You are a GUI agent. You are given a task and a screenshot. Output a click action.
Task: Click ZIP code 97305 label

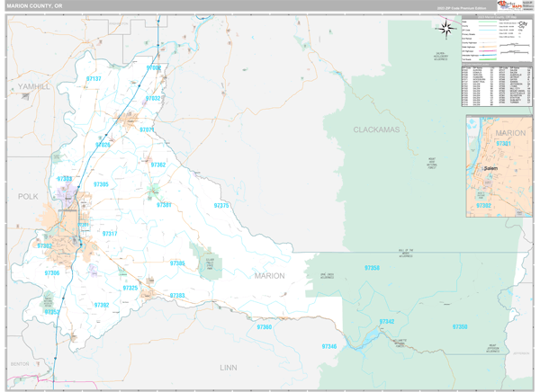tap(101, 184)
